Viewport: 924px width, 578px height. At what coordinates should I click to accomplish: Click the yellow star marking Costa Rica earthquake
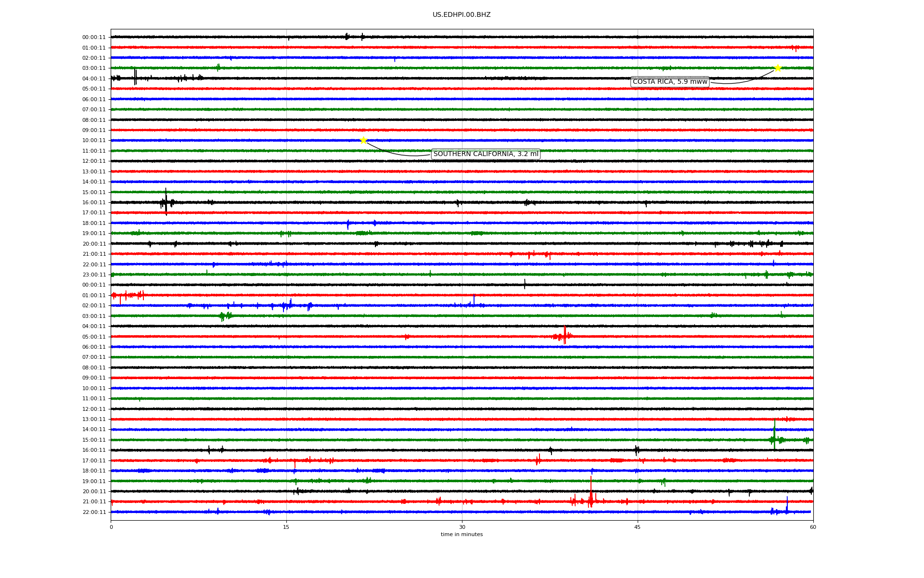coord(778,68)
